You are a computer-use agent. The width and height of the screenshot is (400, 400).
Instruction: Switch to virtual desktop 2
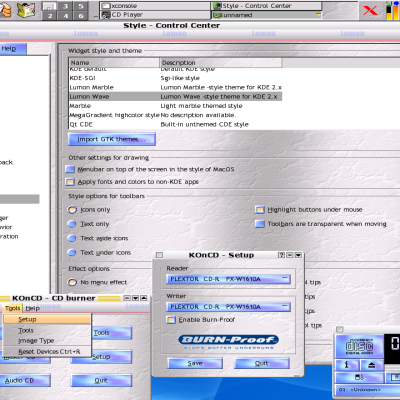tap(50, 15)
